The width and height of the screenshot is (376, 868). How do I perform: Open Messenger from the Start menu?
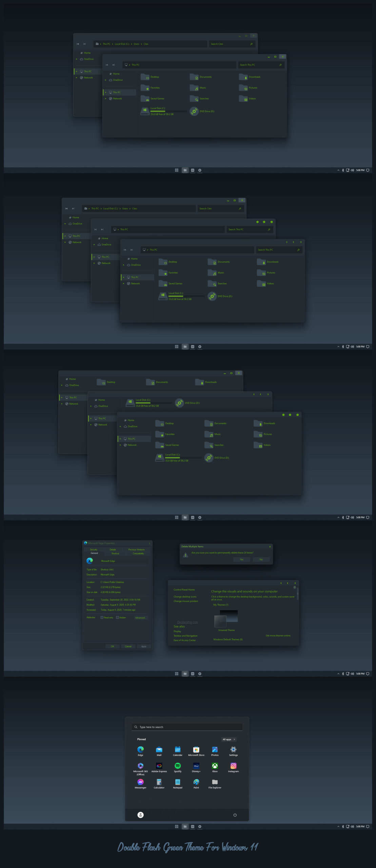140,782
